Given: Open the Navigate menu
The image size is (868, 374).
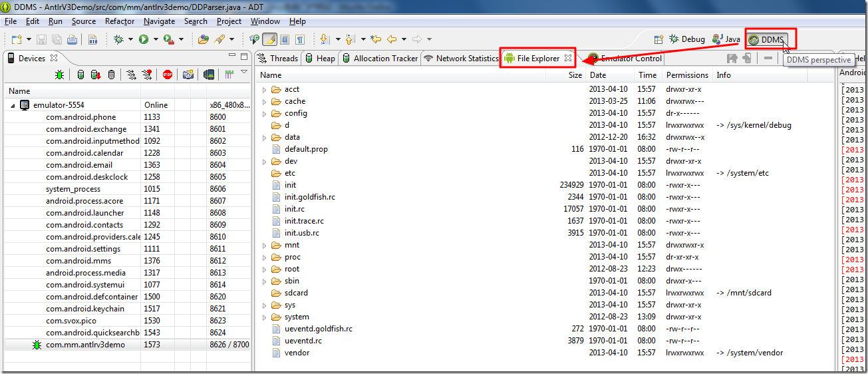Looking at the screenshot, I should click(160, 21).
